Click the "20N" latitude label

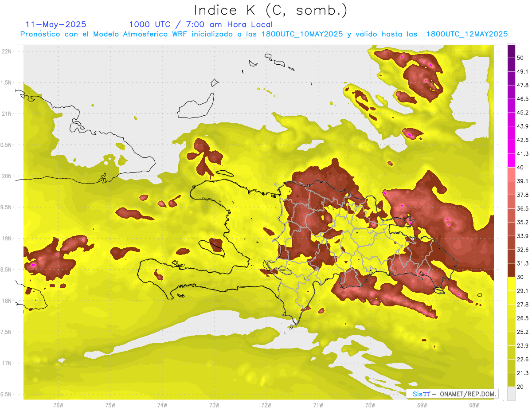pyautogui.click(x=7, y=176)
